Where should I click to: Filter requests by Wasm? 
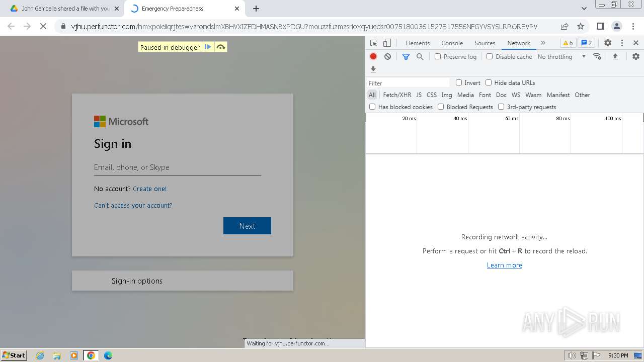pyautogui.click(x=533, y=95)
